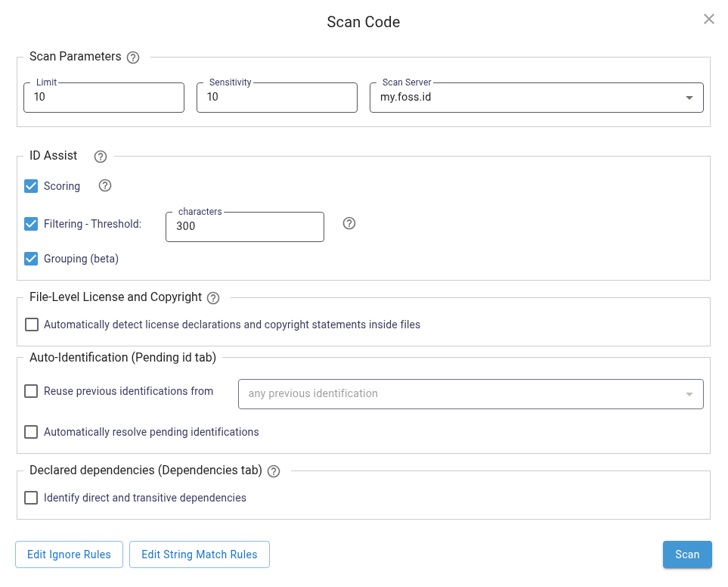The width and height of the screenshot is (728, 587).
Task: Open help for File-Level License and Copyright
Action: pyautogui.click(x=213, y=298)
